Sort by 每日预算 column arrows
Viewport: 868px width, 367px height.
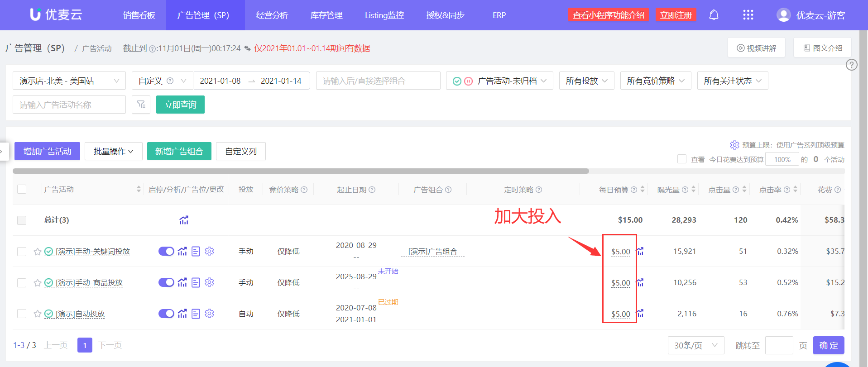pyautogui.click(x=643, y=190)
